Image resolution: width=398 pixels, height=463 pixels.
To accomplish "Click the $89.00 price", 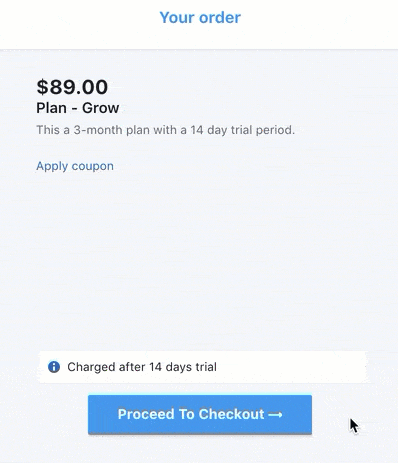I will point(72,87).
